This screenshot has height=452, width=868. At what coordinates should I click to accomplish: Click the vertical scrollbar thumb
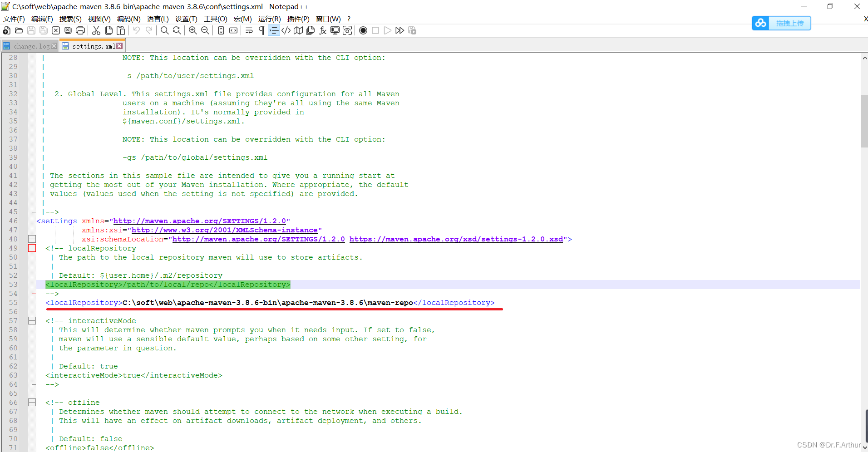864,121
